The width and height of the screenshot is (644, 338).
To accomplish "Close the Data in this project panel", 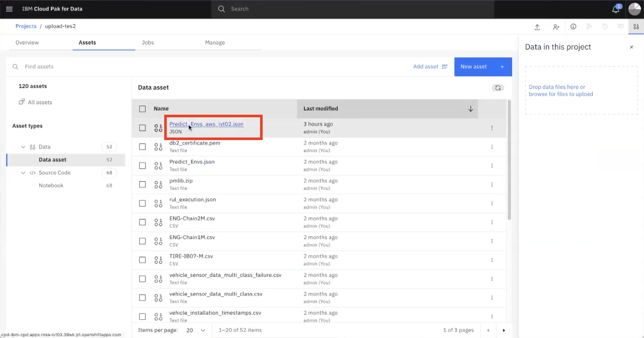I will pos(631,47).
